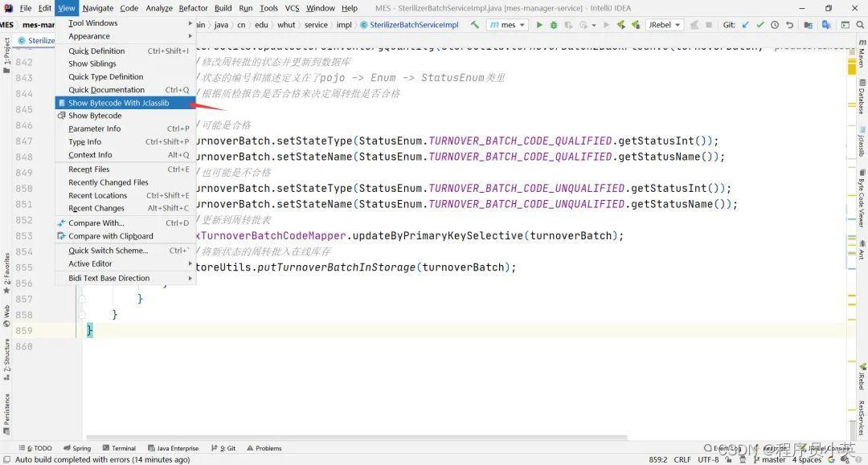Click UTF-8 encoding in status bar
This screenshot has width=868, height=465.
(708, 459)
